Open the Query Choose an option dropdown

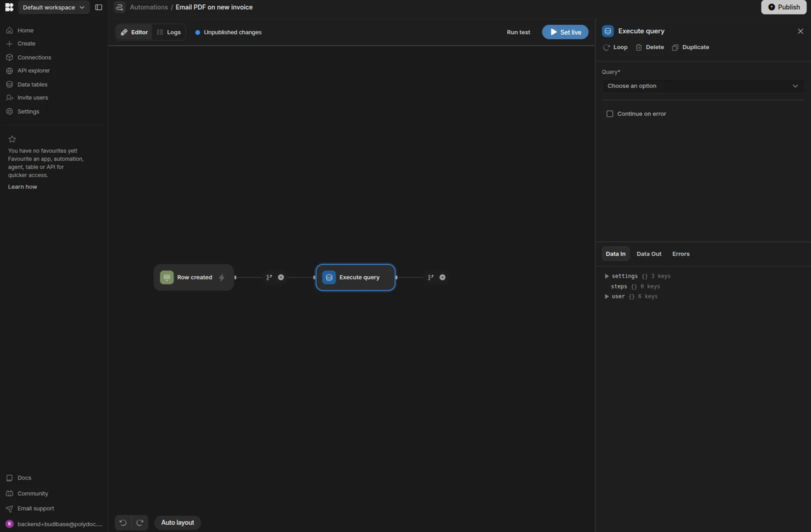click(702, 86)
